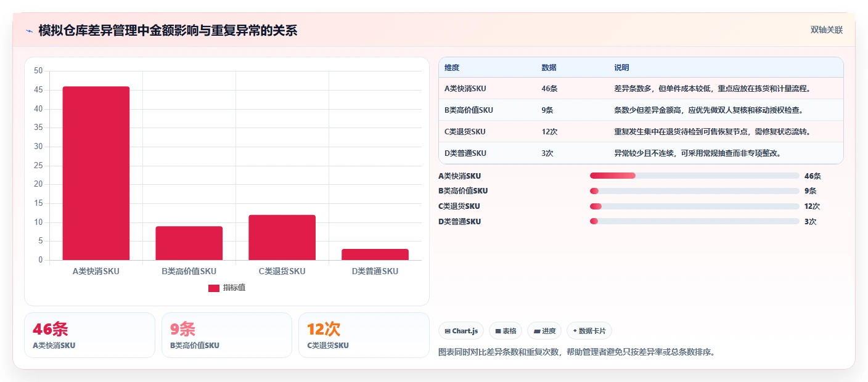Click the 12次 value beside the progress bar
The image size is (868, 382).
812,206
